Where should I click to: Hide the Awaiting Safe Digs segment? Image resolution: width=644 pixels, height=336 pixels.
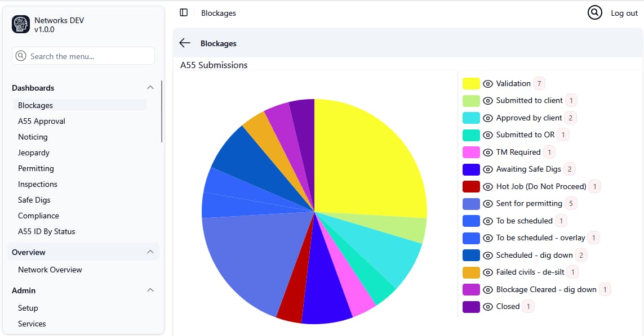487,169
